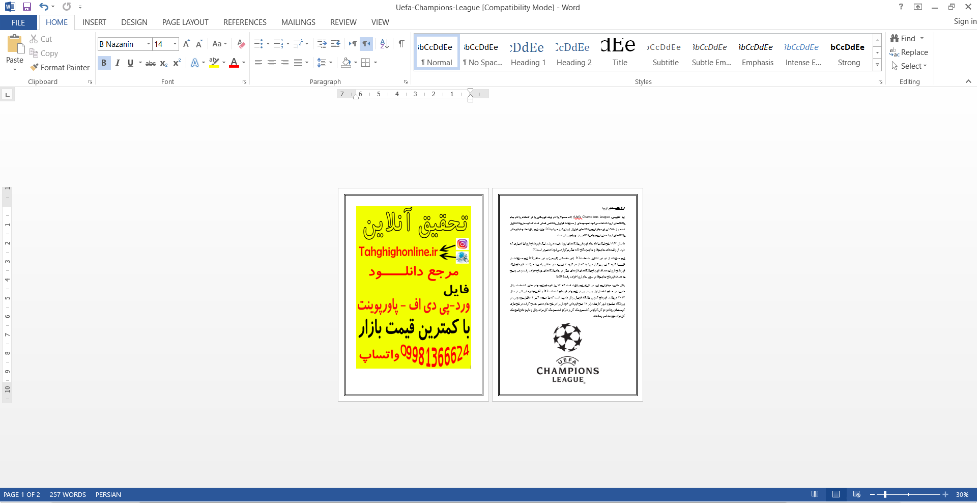Open the font size dropdown
Screen dimensions: 980x503
coord(175,44)
